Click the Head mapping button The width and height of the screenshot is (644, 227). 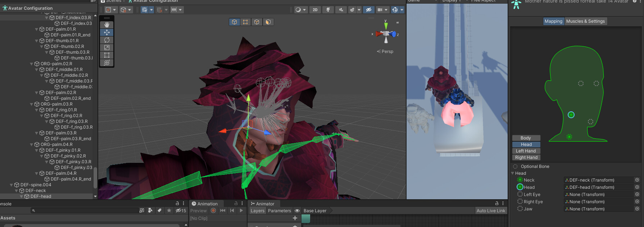[526, 144]
